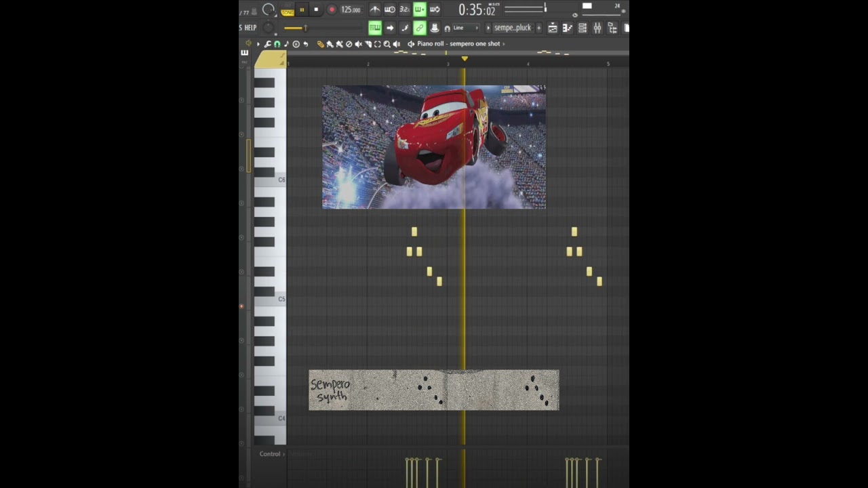868x488 pixels.
Task: Choose the Select tool
Action: 378,44
